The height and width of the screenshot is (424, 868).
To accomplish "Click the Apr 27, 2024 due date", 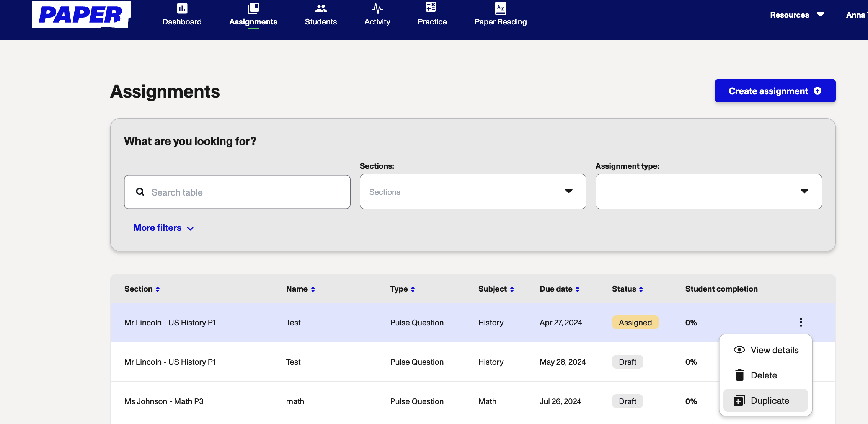I will tap(561, 322).
